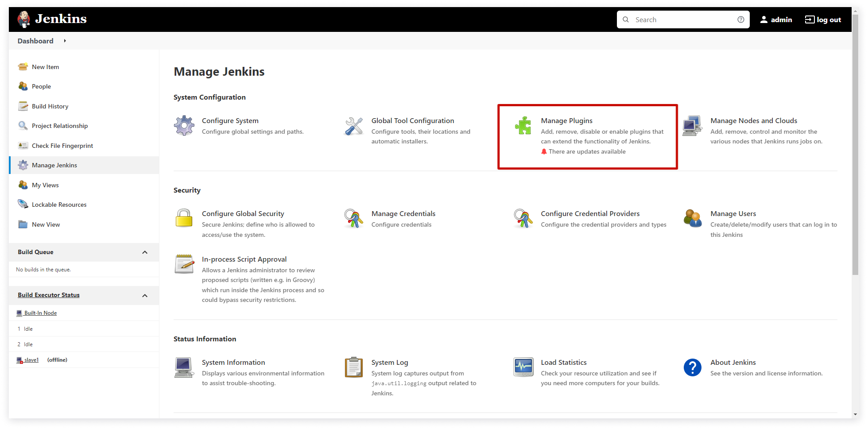Open Global Tool Configuration link

click(413, 120)
